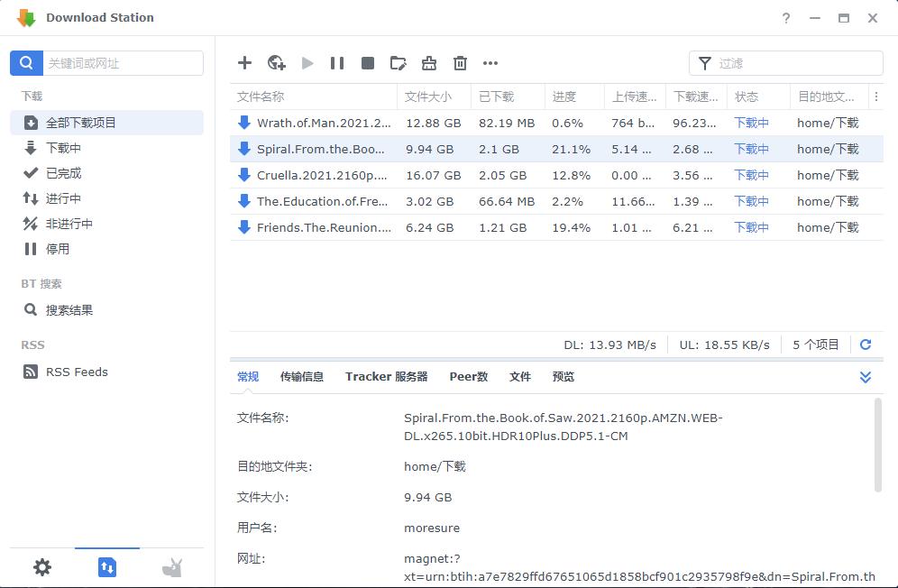The width and height of the screenshot is (898, 588).
Task: Add a new download task with the plus icon
Action: (244, 63)
